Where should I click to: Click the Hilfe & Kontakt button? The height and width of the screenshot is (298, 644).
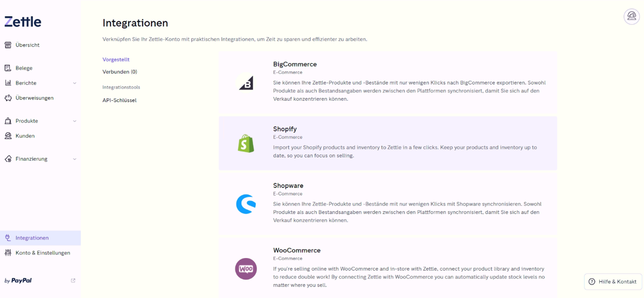[613, 282]
